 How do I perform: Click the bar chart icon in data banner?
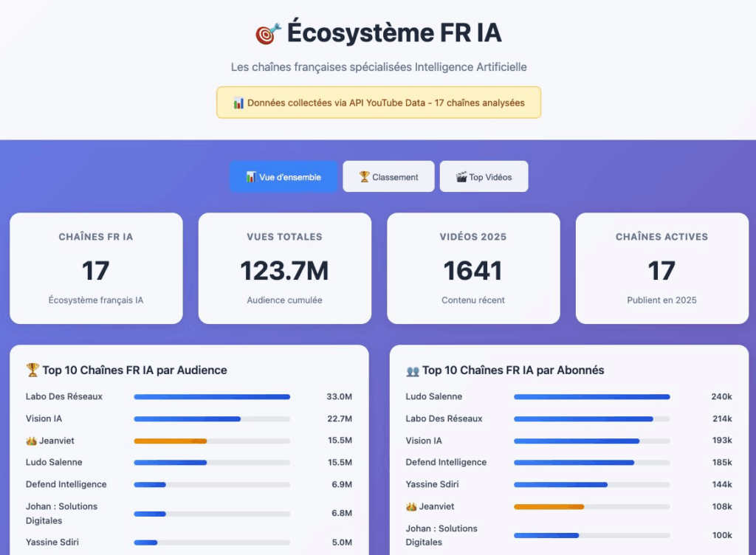pos(238,103)
